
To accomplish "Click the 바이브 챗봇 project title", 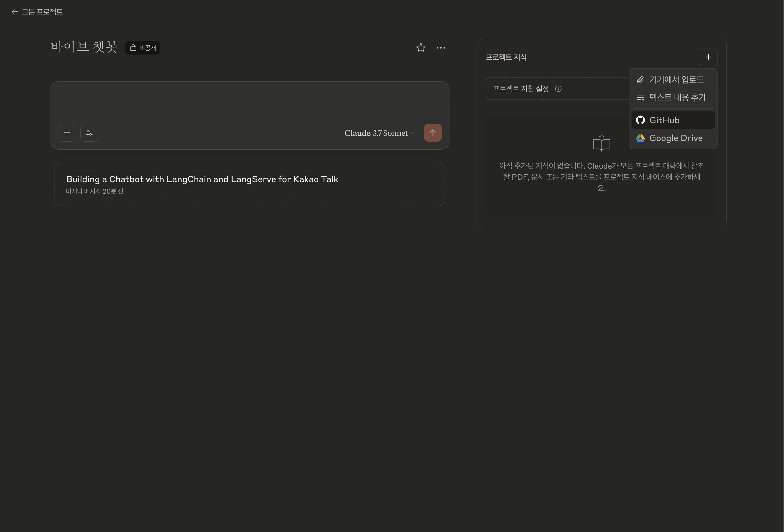I will pyautogui.click(x=84, y=47).
